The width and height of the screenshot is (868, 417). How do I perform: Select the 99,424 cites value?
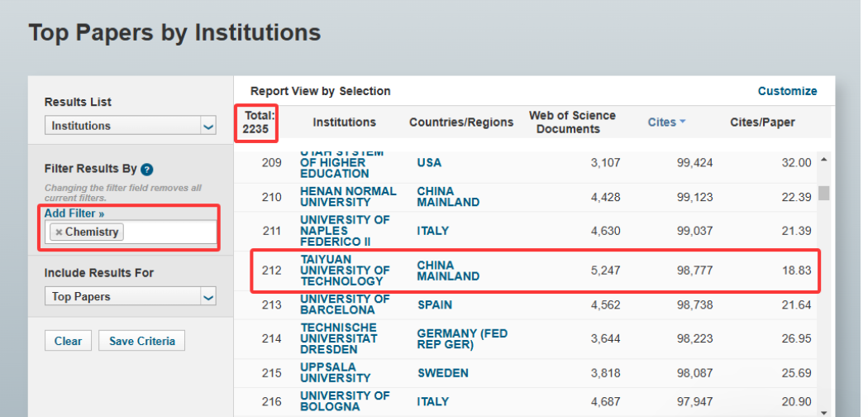(x=694, y=163)
